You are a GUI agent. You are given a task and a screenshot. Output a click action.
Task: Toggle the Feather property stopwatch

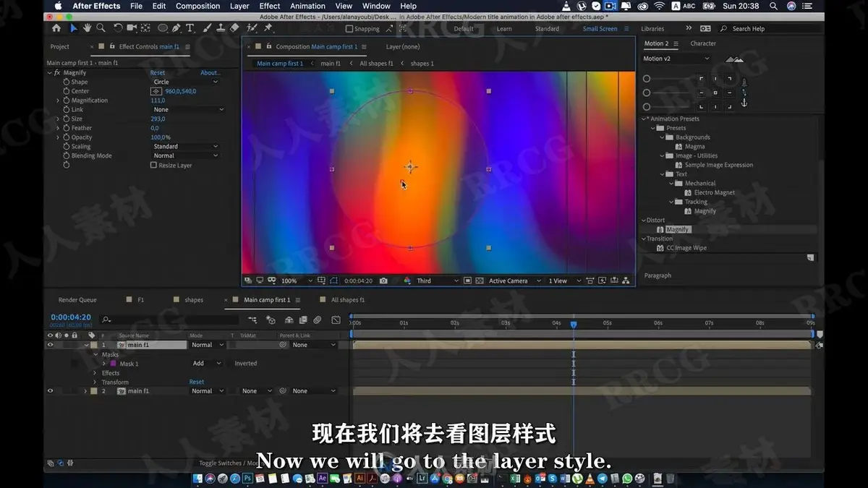[x=67, y=128]
